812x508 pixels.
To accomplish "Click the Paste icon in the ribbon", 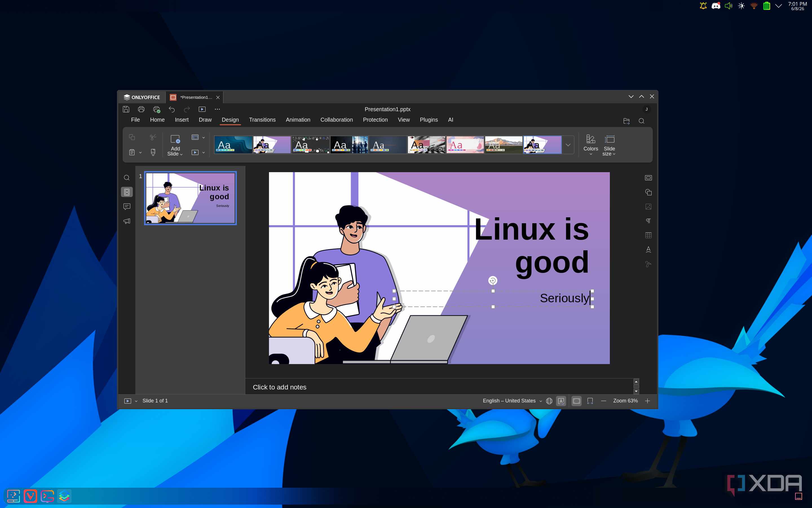I will click(132, 152).
